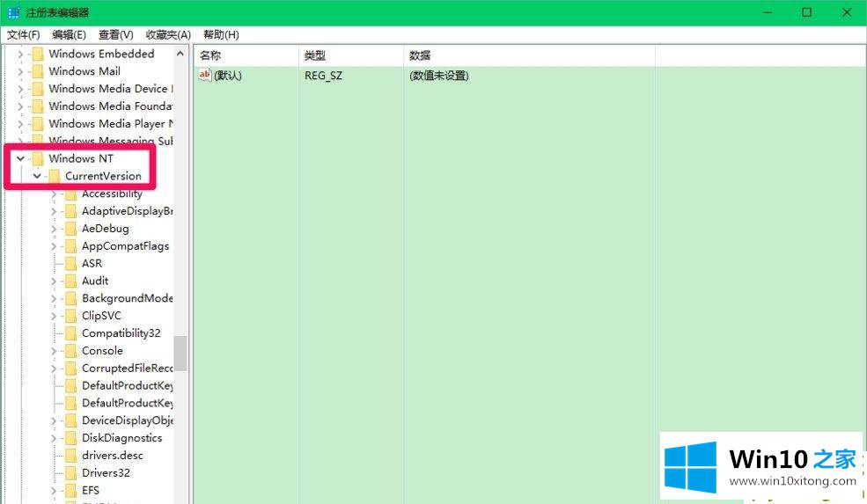Click the ASR folder icon
867x504 pixels.
[70, 264]
